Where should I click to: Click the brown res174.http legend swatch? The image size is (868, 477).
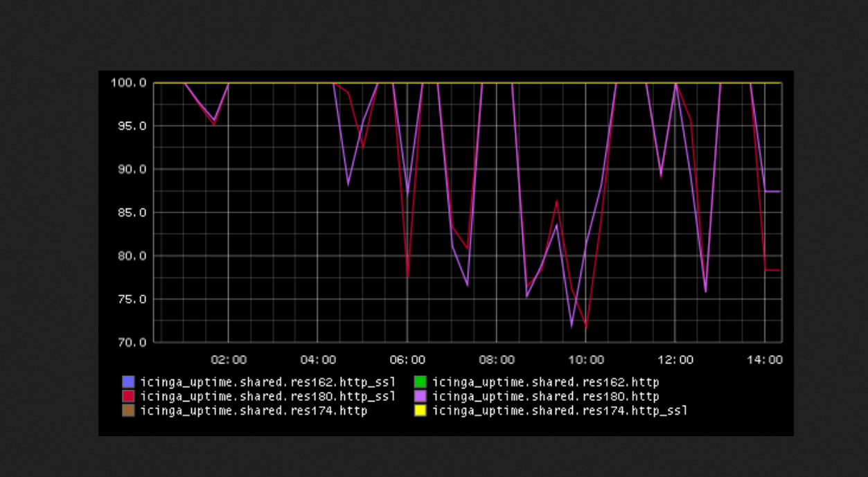[128, 411]
